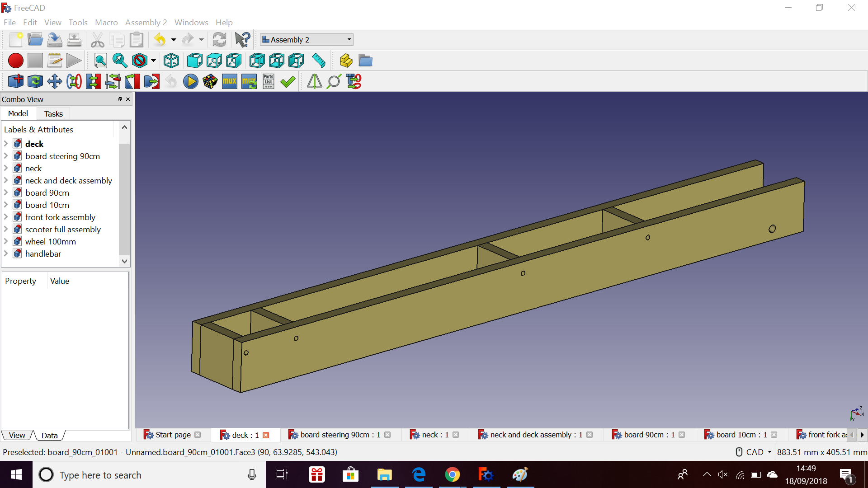Expand the scooter full assembly item
Image resolution: width=868 pixels, height=488 pixels.
pyautogui.click(x=5, y=229)
